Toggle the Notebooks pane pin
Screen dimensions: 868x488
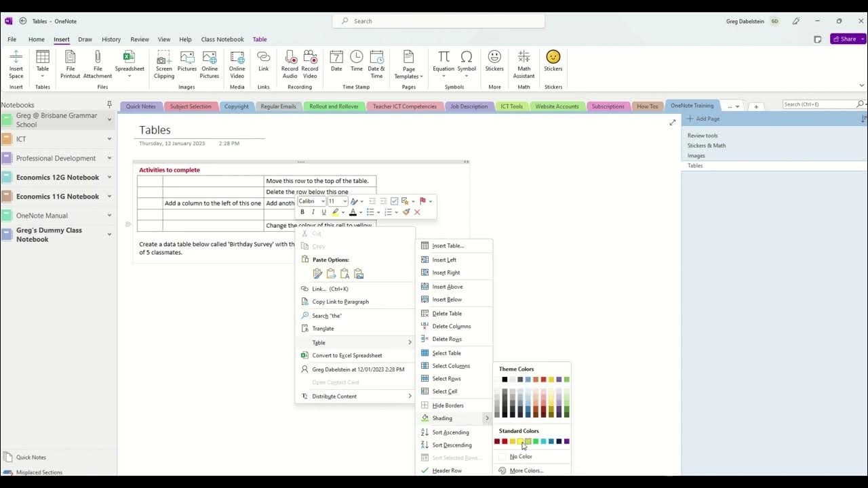click(x=109, y=104)
